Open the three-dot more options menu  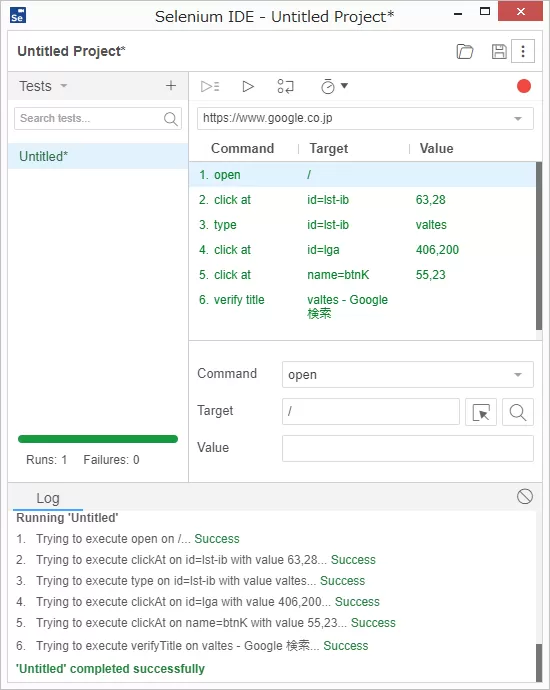pos(523,51)
